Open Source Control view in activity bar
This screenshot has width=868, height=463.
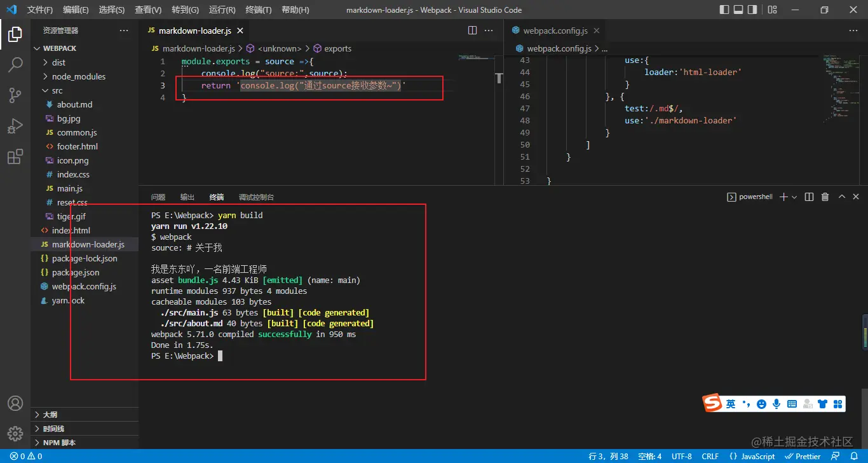(15, 95)
